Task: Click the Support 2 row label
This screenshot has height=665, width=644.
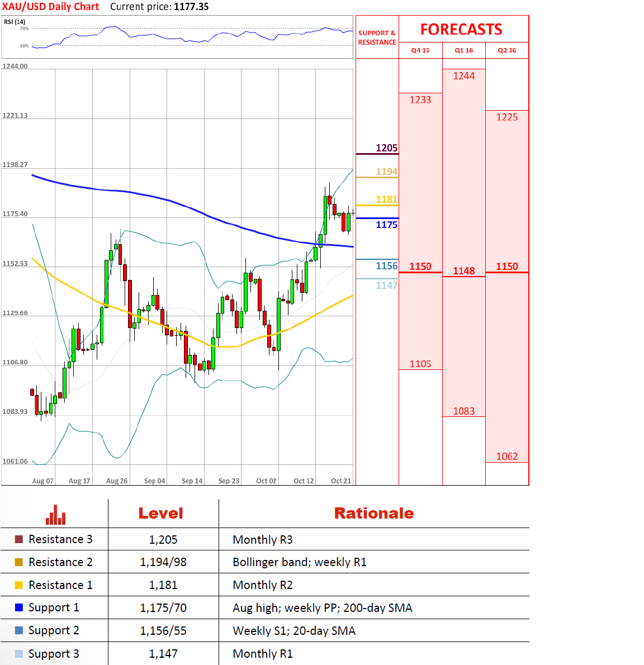Action: (x=54, y=631)
